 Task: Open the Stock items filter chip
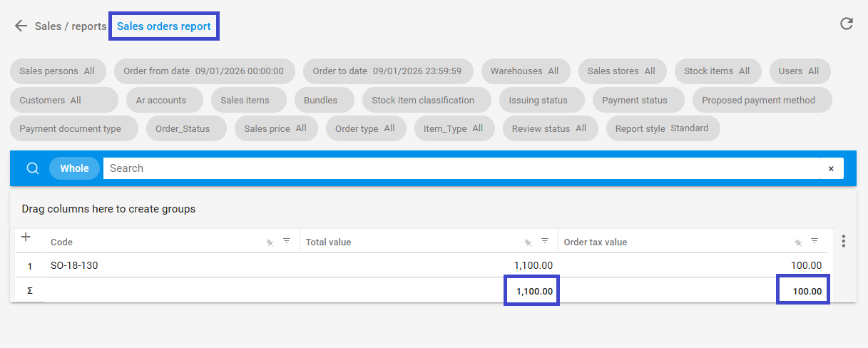pos(718,71)
